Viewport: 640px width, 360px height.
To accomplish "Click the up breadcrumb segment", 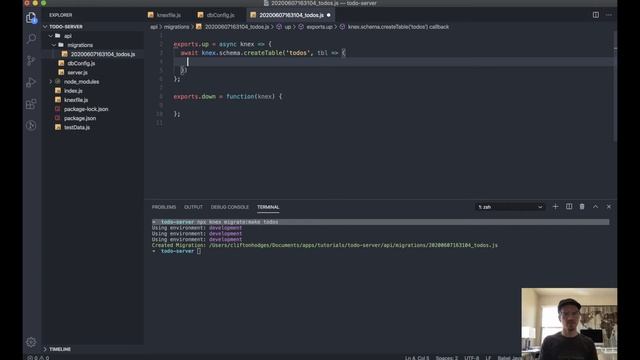I will [288, 27].
